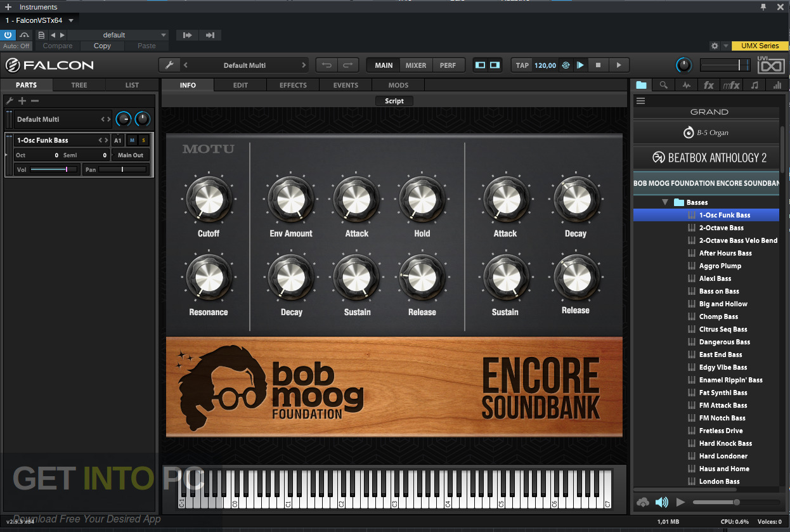
Task: Switch to the LIST tab
Action: [x=132, y=85]
